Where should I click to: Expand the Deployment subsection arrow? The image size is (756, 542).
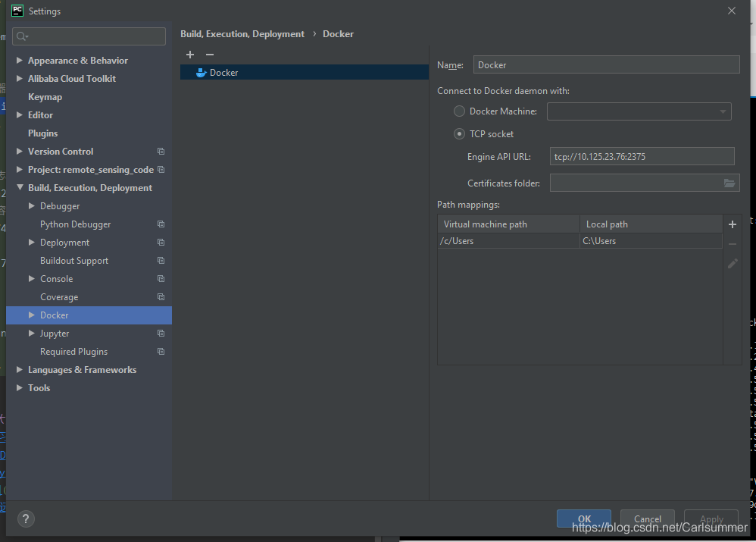pyautogui.click(x=31, y=243)
